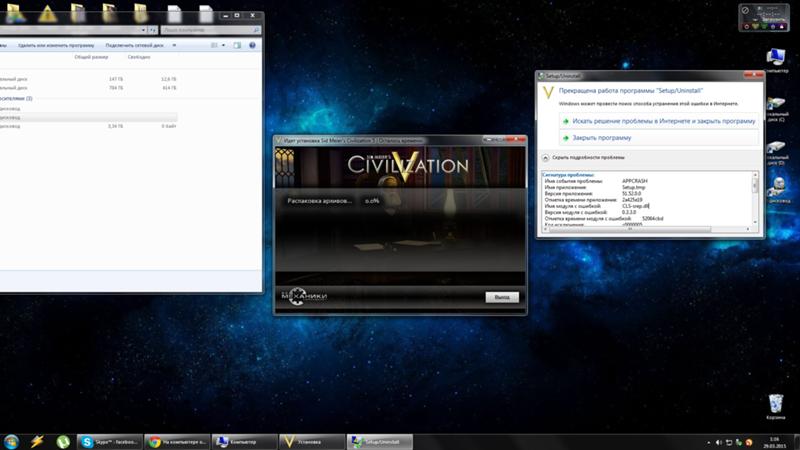
Task: Sort by 'Общий размер' column header
Action: pyautogui.click(x=91, y=57)
